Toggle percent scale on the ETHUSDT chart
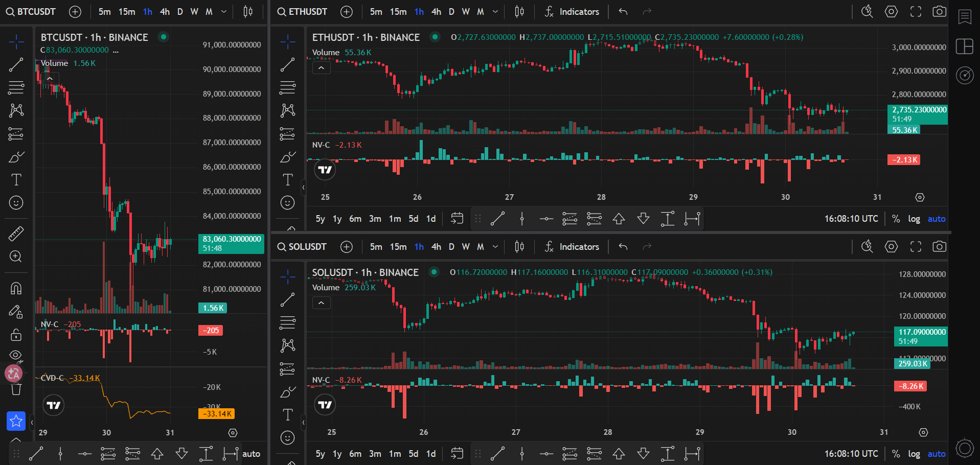The height and width of the screenshot is (465, 980). (896, 219)
